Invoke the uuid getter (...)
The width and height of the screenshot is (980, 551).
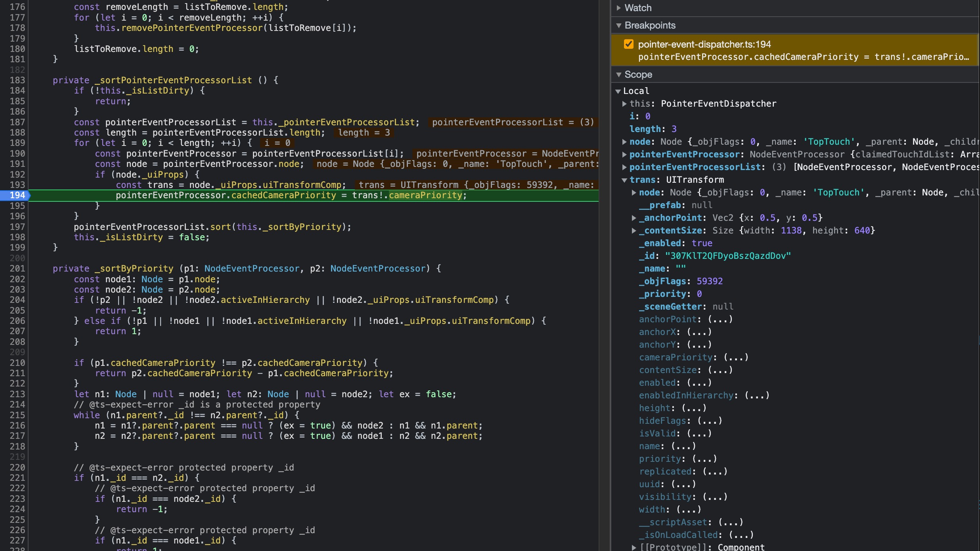click(683, 484)
